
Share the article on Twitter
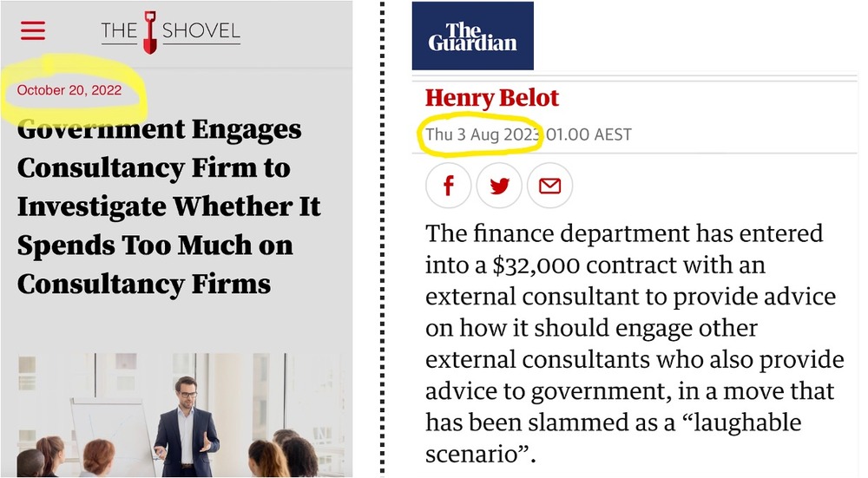pyautogui.click(x=499, y=186)
